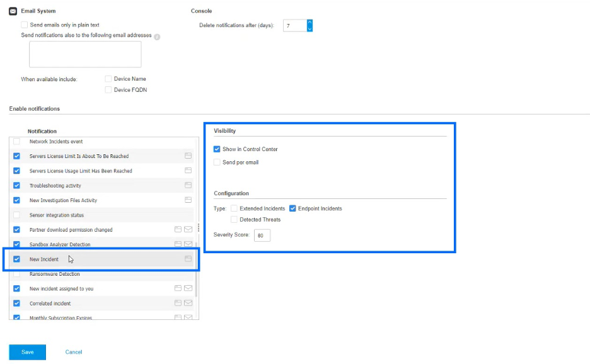The image size is (590, 364).
Task: Click console icon for New Investigation Files Activity
Action: [x=188, y=200]
